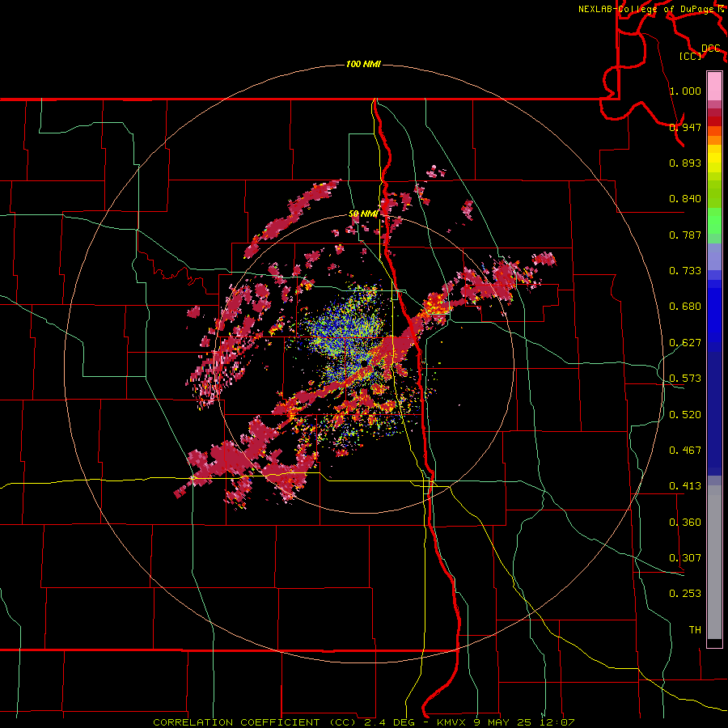Viewport: 728px width, 728px height.
Task: Pick the light pink top color bar segment
Action: coord(714,87)
